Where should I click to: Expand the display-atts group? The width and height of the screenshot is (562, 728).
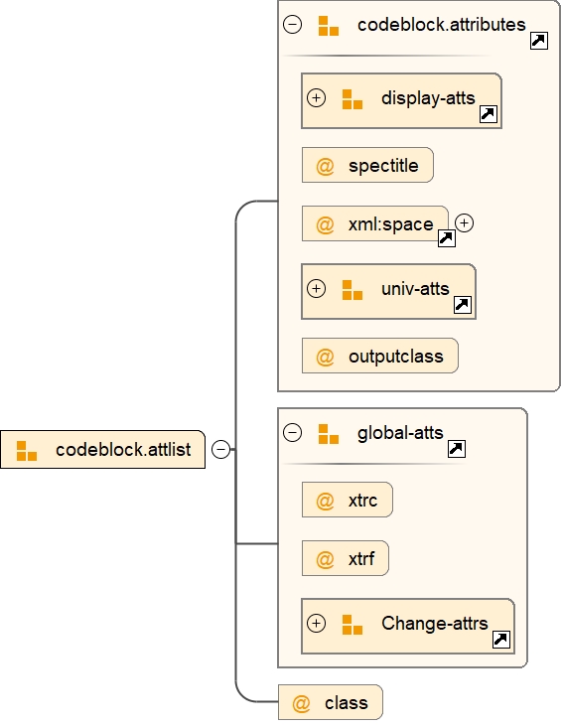pos(316,98)
